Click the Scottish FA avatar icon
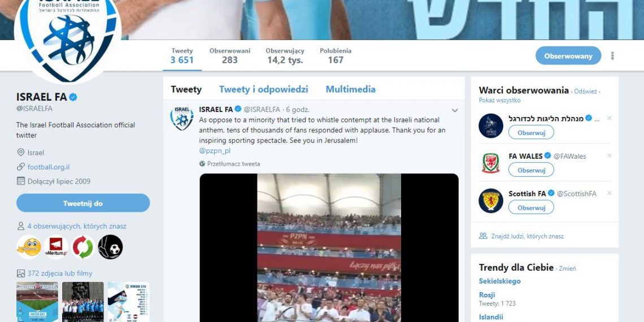 (x=491, y=201)
